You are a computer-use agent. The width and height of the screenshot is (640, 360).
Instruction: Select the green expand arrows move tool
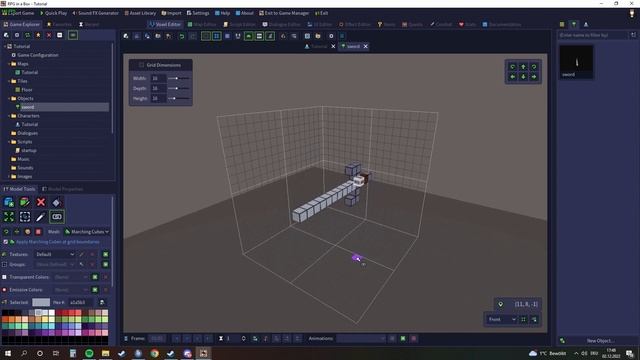tap(9, 217)
